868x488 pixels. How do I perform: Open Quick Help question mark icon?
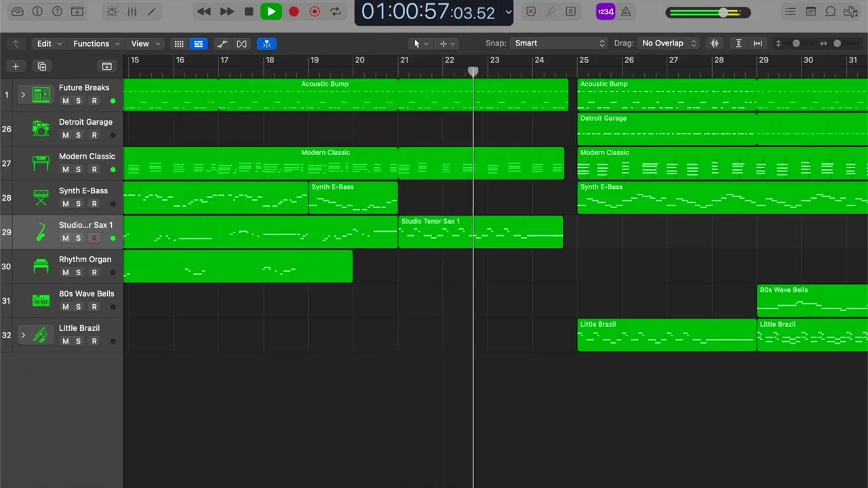point(58,12)
